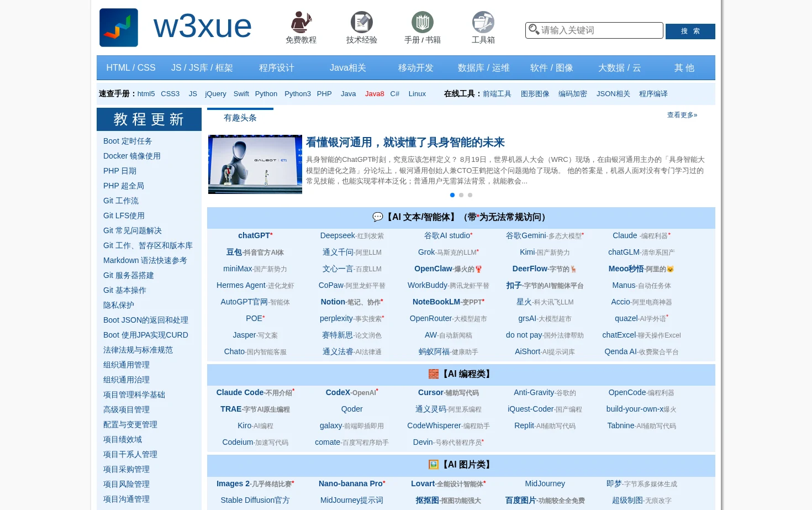Open the 移动开发 menu
Viewport: 812px width, 510px height.
tap(416, 68)
